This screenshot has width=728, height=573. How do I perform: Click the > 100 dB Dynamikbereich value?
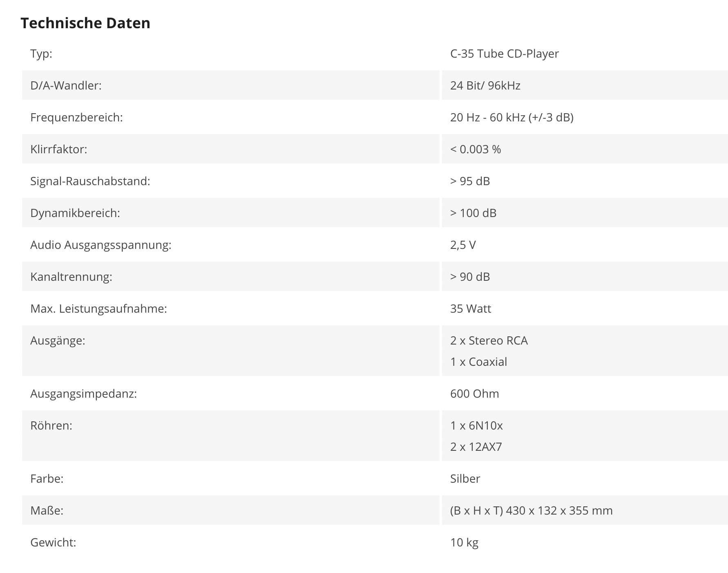[473, 213]
